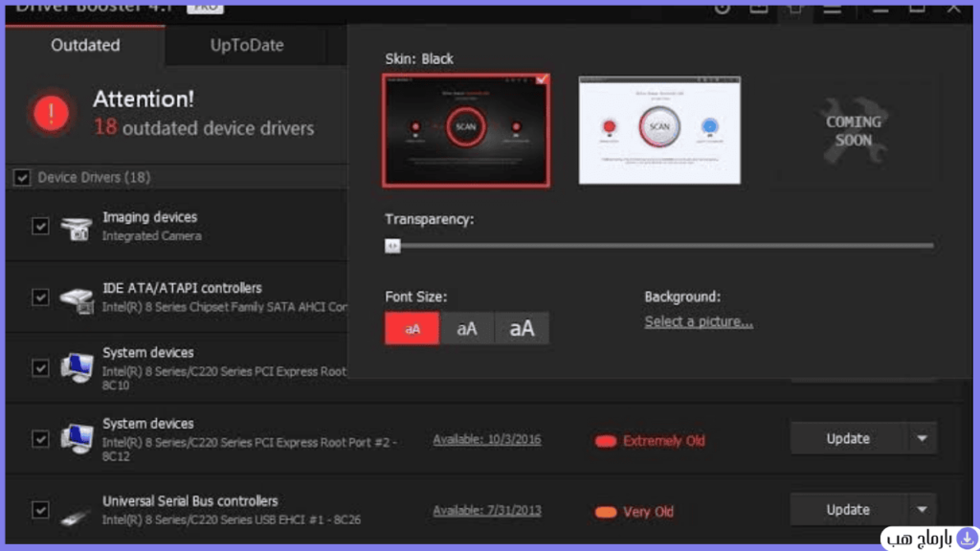The width and height of the screenshot is (980, 551).
Task: Click the Universal Serial Bus controllers USB icon
Action: (75, 516)
